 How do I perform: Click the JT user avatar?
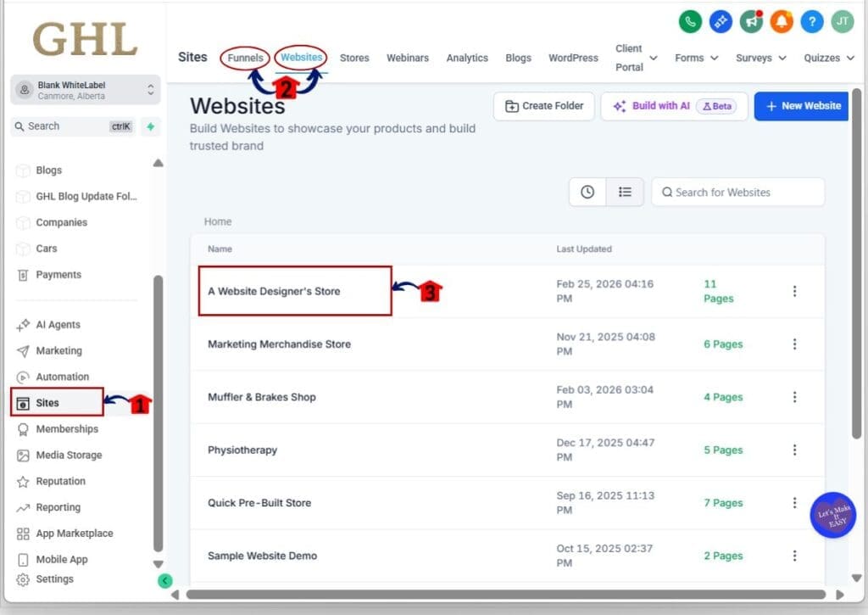click(x=842, y=21)
